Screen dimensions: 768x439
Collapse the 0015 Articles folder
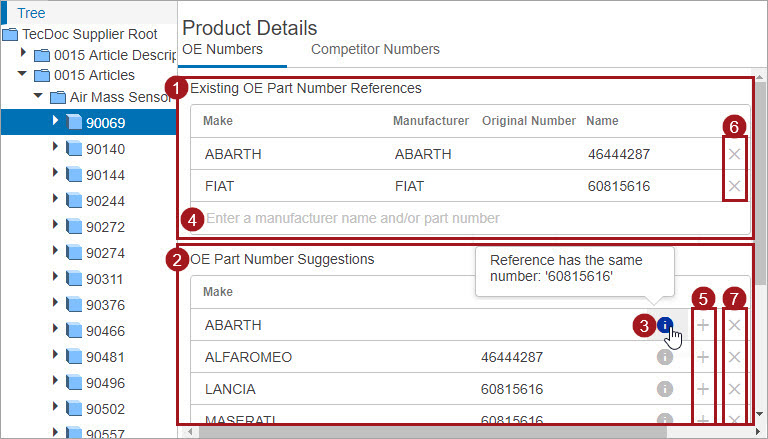click(23, 75)
